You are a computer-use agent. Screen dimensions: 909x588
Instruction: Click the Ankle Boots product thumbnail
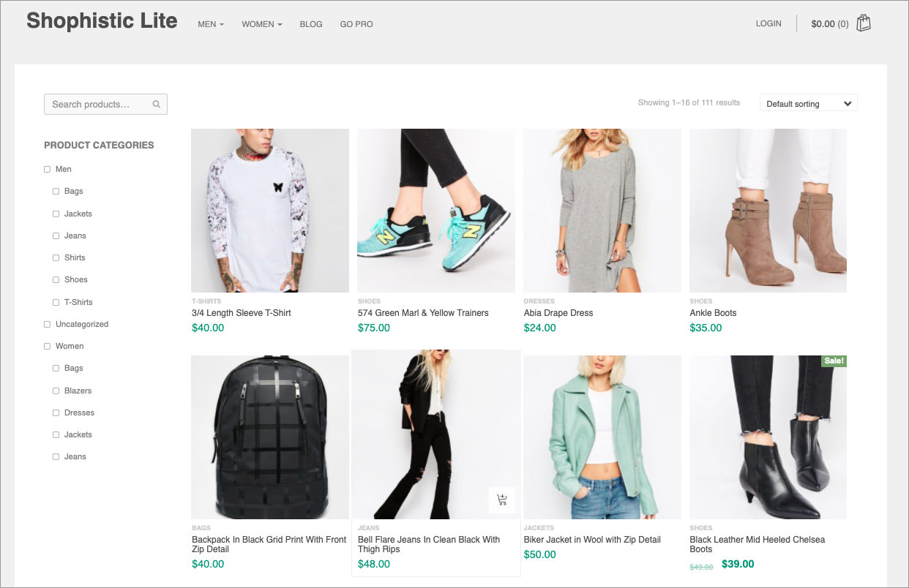[768, 210]
